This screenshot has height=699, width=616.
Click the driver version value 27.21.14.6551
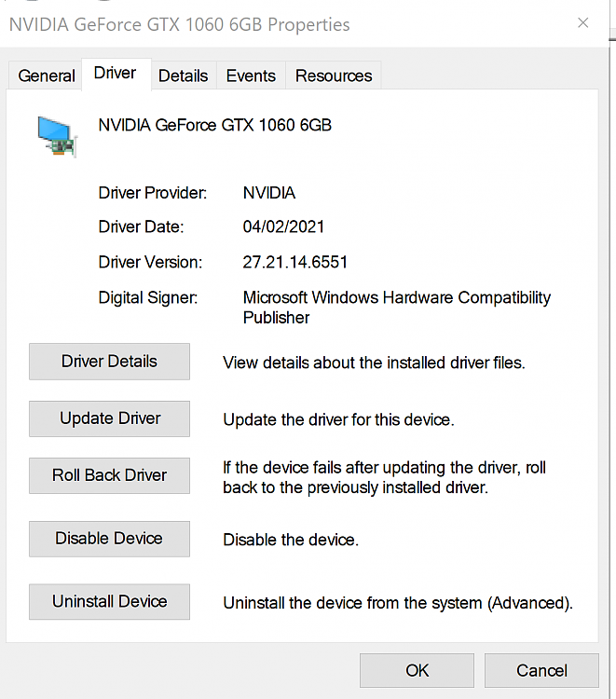(294, 262)
